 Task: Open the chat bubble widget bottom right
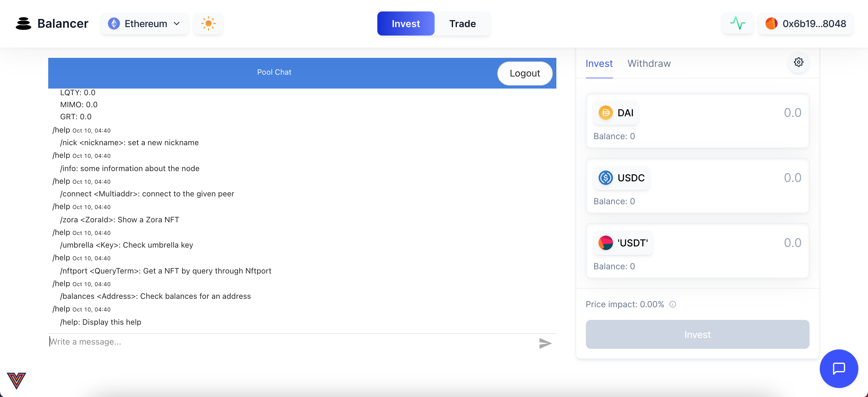[x=839, y=369]
